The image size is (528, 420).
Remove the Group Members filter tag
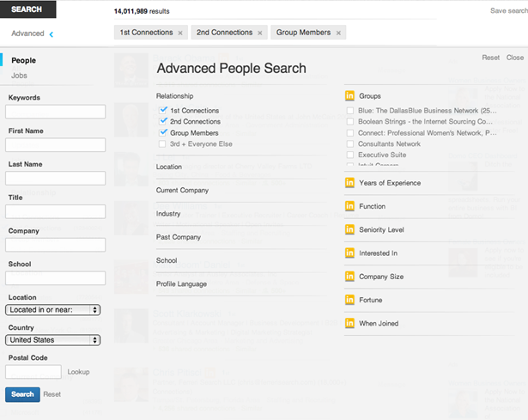[x=338, y=33]
